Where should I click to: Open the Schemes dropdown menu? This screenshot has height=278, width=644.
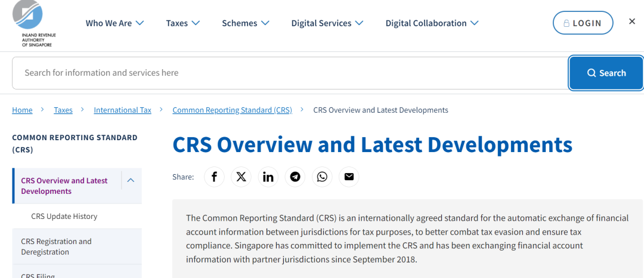246,23
